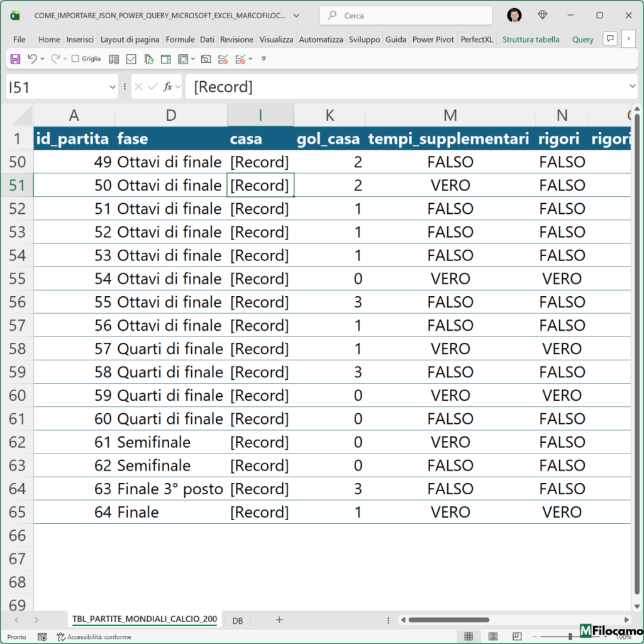
Task: Click the Comments speech bubble icon
Action: tap(610, 39)
